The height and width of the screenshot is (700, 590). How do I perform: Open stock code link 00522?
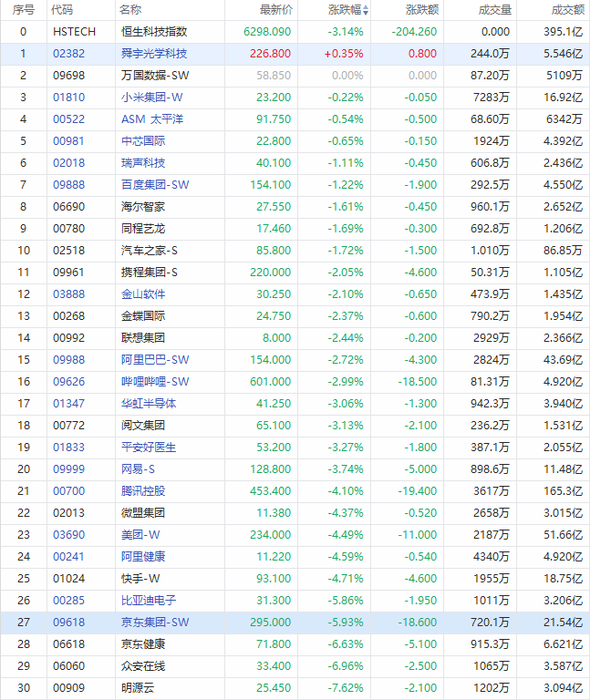coord(68,119)
